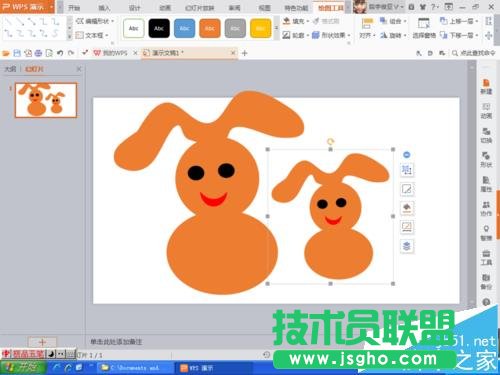The width and height of the screenshot is (500, 375).
Task: Open the 动画 animation sidebar icon
Action: coord(486,111)
